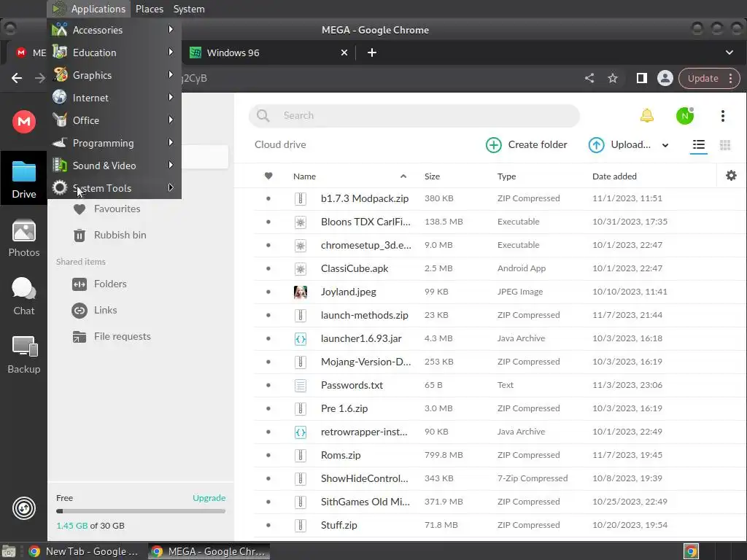This screenshot has height=560, width=747.
Task: Select ClassiCube.apk file icon
Action: pyautogui.click(x=300, y=268)
